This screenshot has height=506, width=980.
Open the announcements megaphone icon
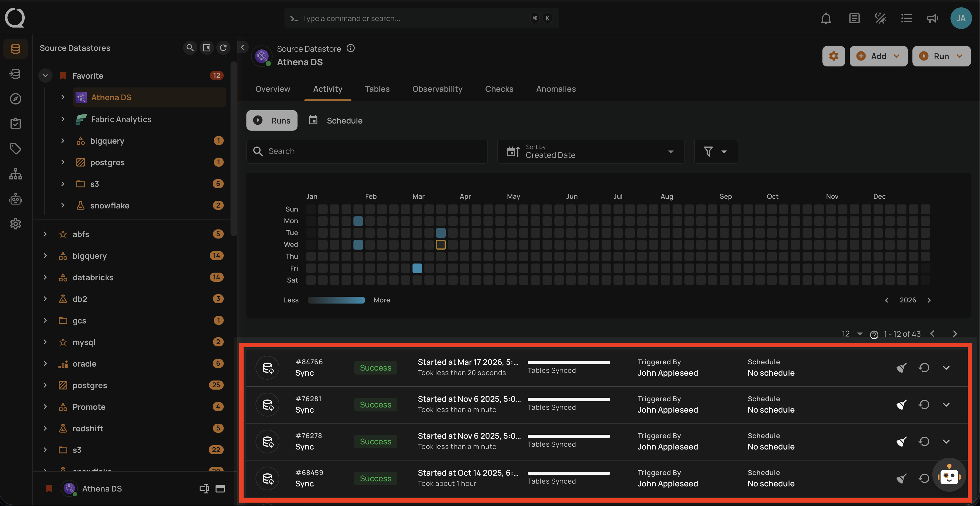932,18
